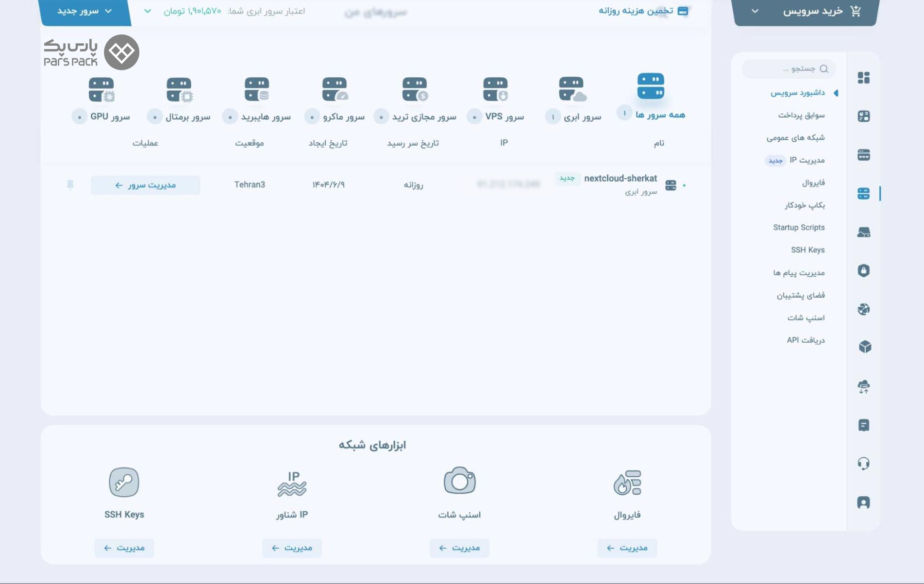Screen dimensions: 924x584
Task: Open the support headset icon in sidebar
Action: tap(863, 464)
